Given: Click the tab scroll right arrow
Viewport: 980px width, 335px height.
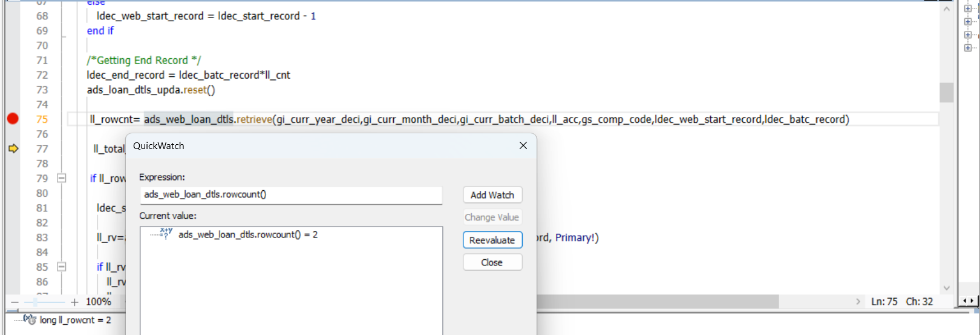Looking at the screenshot, I should point(972,300).
